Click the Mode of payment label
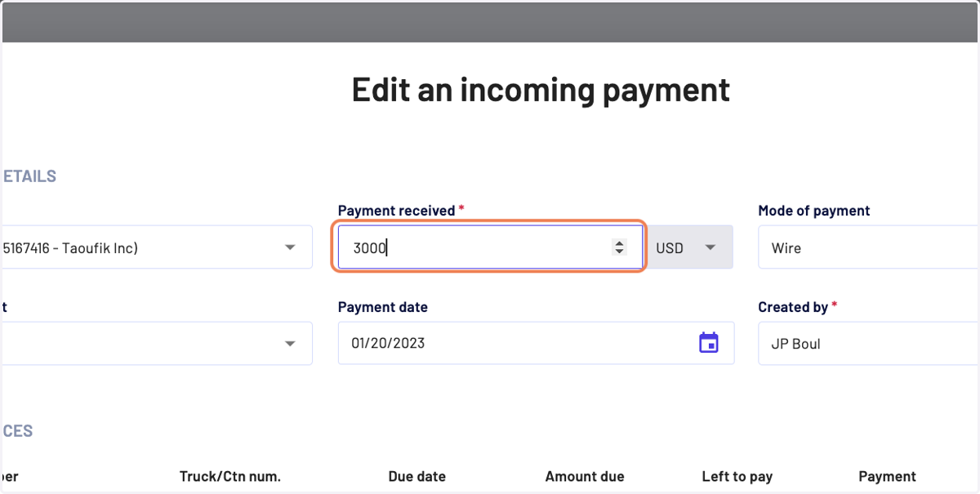 814,211
